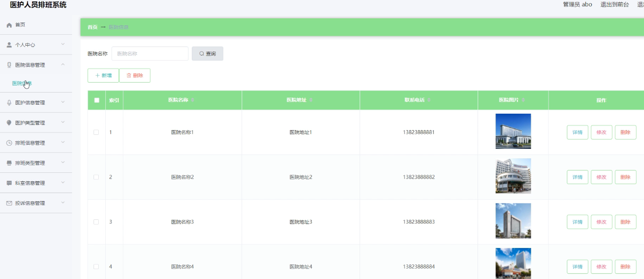
Task: Click the 医院名称 search input field
Action: pos(149,53)
